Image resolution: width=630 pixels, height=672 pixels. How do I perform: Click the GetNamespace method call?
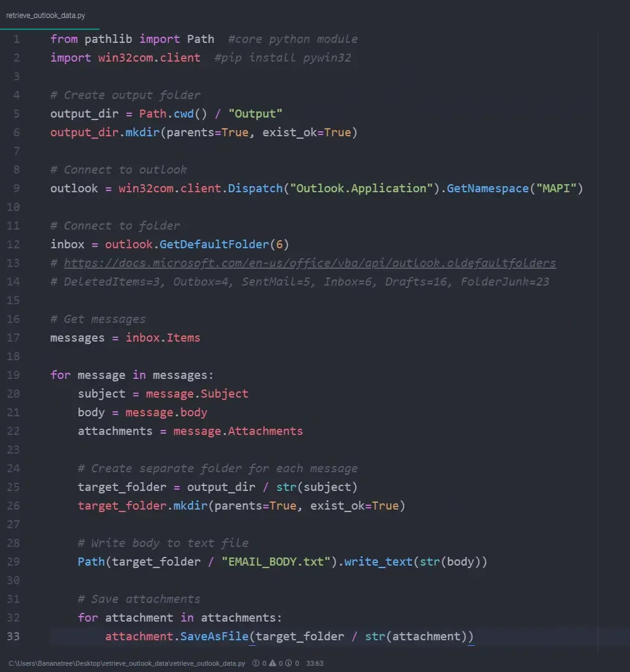pos(488,189)
